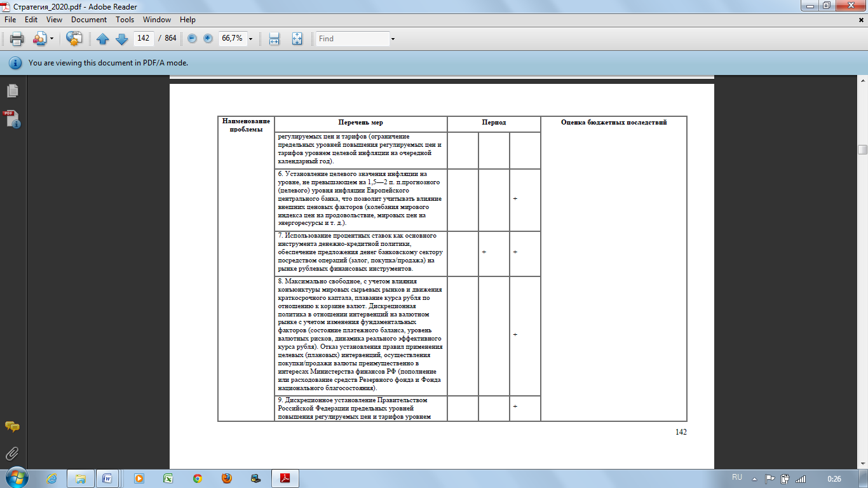Click the clock showing 0:26
This screenshot has height=488, width=868.
[x=834, y=478]
